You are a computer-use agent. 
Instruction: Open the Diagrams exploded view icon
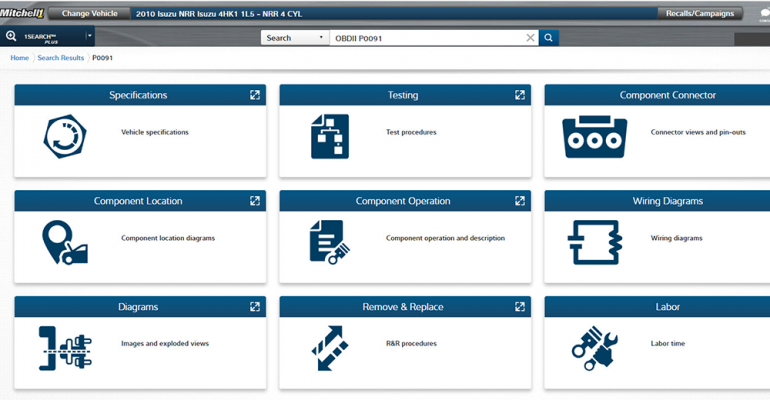65,348
